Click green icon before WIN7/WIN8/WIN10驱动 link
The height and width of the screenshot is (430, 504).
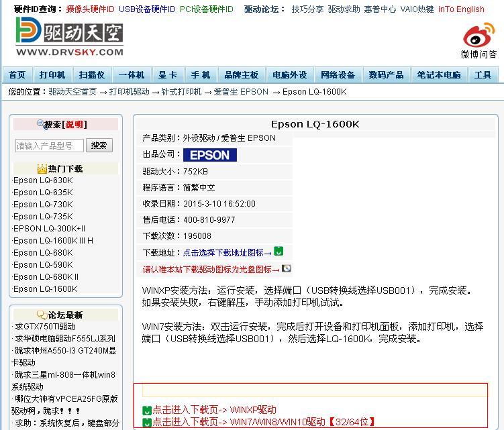(147, 423)
